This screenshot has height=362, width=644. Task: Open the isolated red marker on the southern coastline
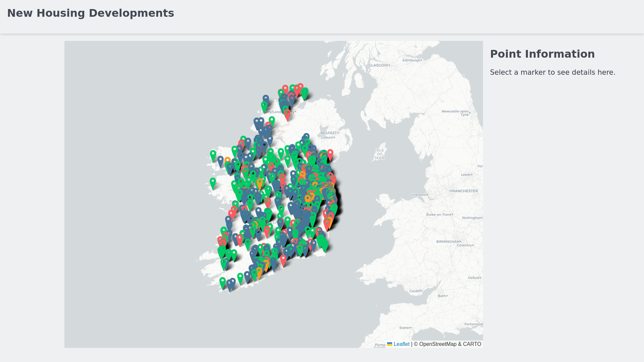pos(283,259)
